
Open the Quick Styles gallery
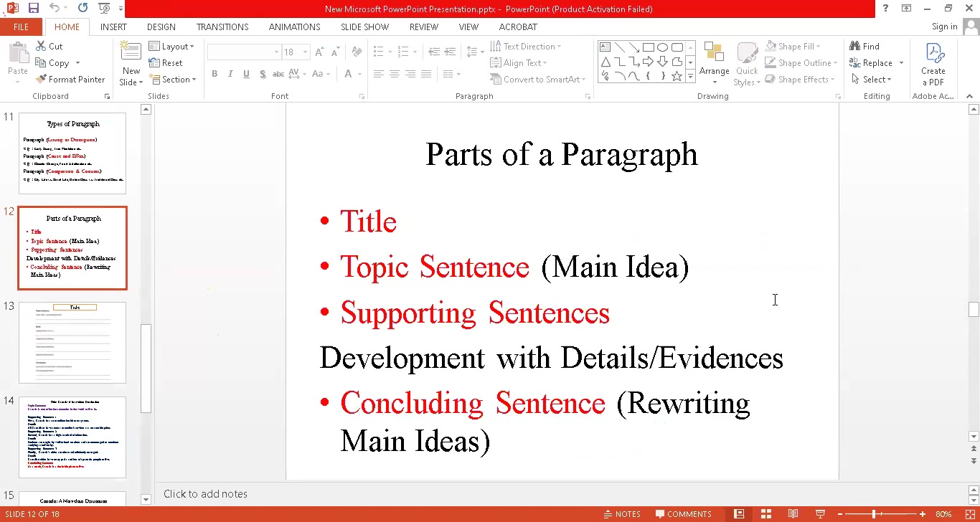point(747,65)
